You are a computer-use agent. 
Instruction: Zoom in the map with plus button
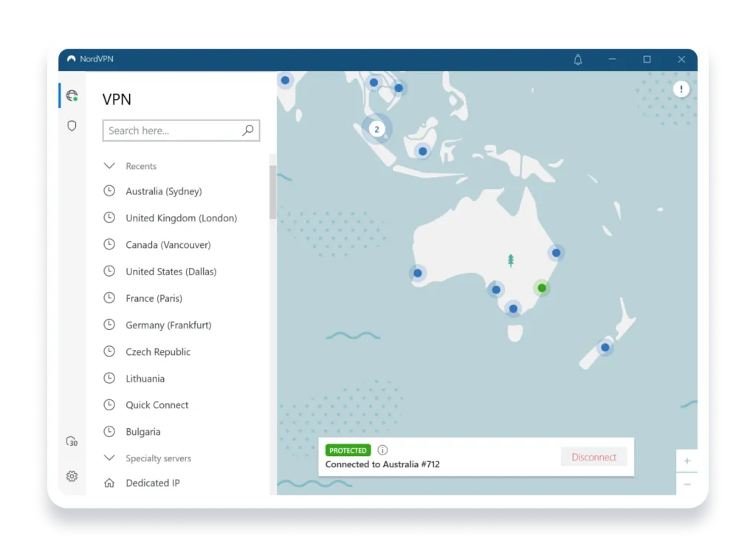pyautogui.click(x=687, y=461)
